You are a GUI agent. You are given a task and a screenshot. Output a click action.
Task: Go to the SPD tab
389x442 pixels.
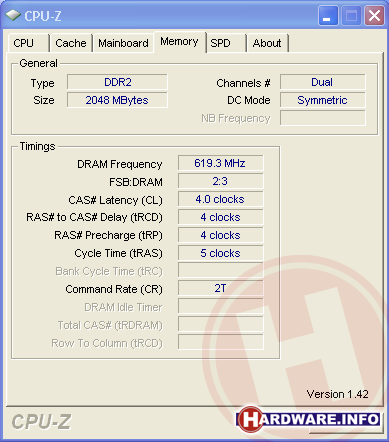tap(226, 43)
